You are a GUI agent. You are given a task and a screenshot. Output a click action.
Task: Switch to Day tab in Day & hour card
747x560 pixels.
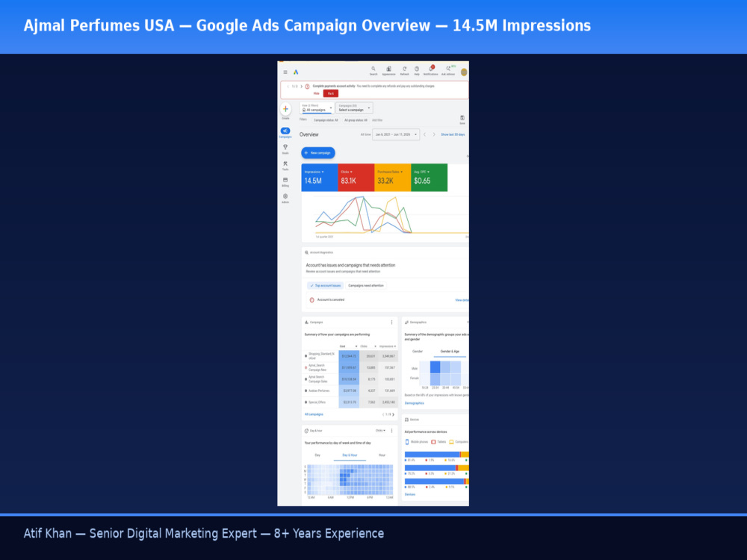(317, 455)
